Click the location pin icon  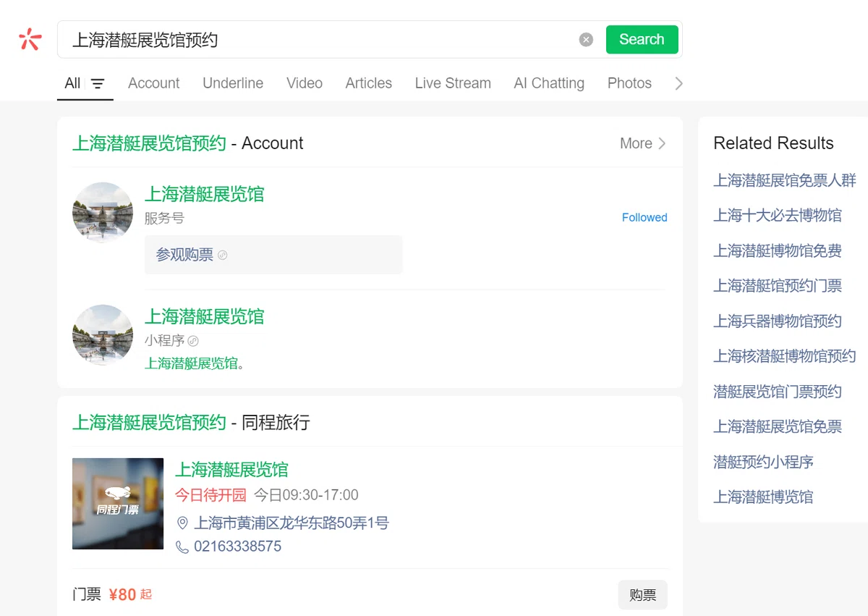click(182, 523)
